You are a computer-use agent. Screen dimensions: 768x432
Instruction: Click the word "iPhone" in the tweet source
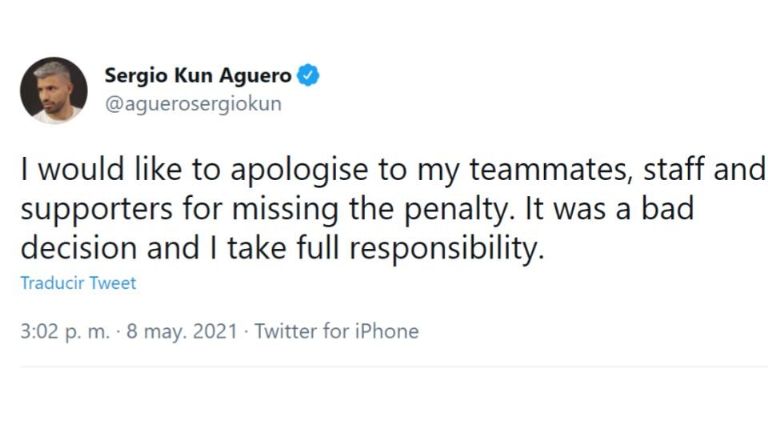386,332
